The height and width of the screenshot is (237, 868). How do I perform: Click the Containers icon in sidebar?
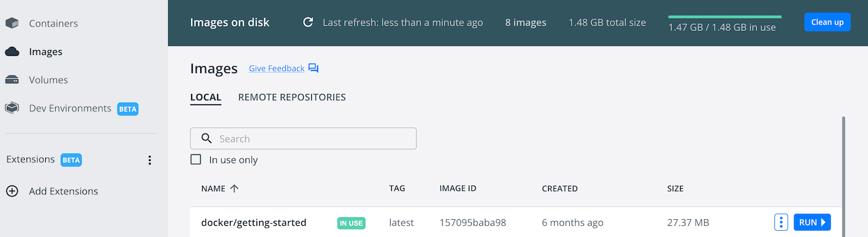[12, 24]
